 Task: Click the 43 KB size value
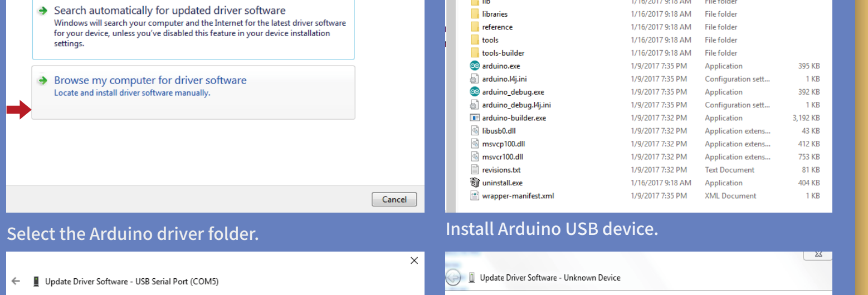coord(811,131)
